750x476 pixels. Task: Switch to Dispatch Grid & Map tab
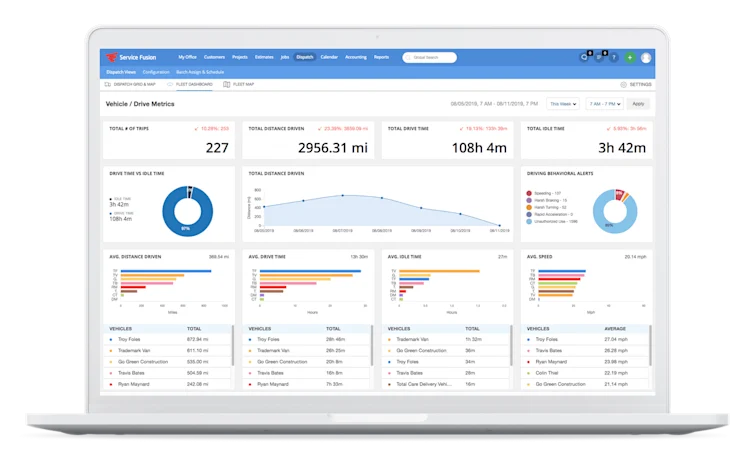131,84
